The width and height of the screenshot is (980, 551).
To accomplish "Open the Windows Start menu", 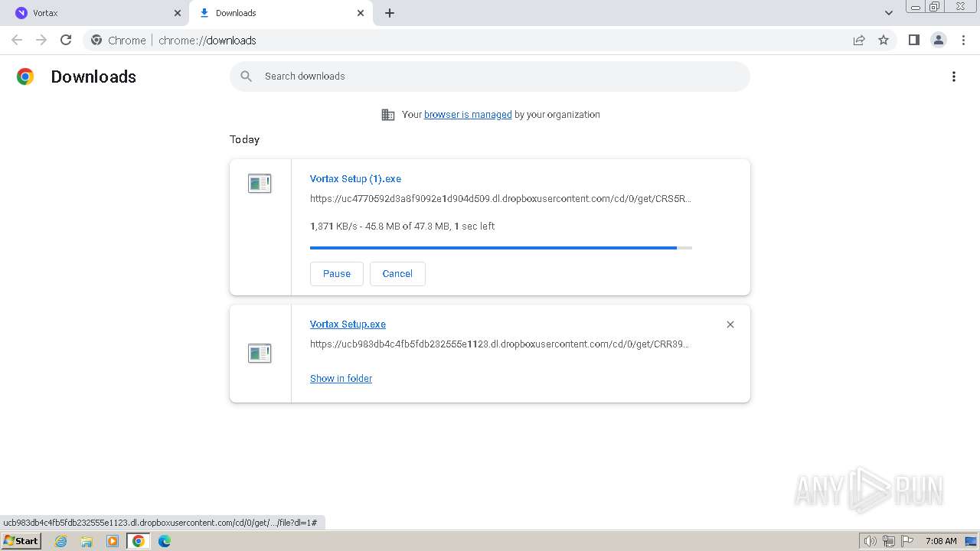I will tap(21, 541).
